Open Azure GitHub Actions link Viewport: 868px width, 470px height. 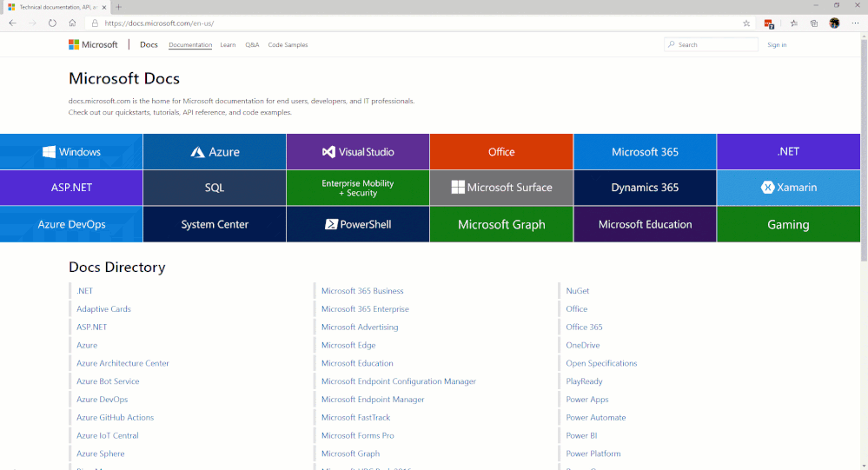point(116,417)
